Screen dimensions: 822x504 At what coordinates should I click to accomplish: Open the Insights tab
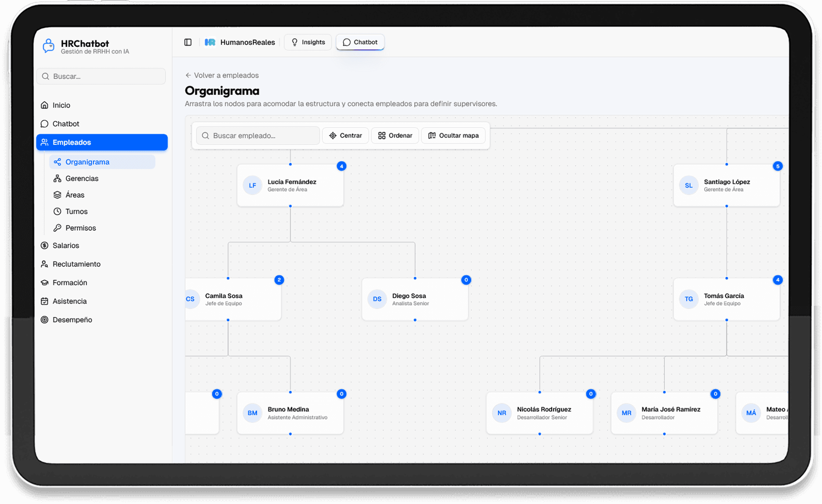pyautogui.click(x=308, y=42)
